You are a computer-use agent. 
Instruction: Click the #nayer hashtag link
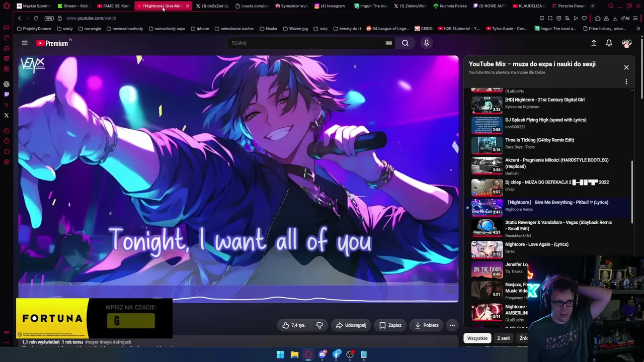coord(92,342)
